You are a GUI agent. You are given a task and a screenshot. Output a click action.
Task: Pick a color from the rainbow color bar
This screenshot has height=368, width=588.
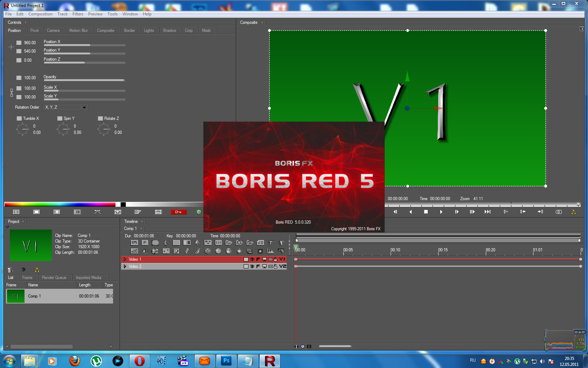(x=60, y=204)
